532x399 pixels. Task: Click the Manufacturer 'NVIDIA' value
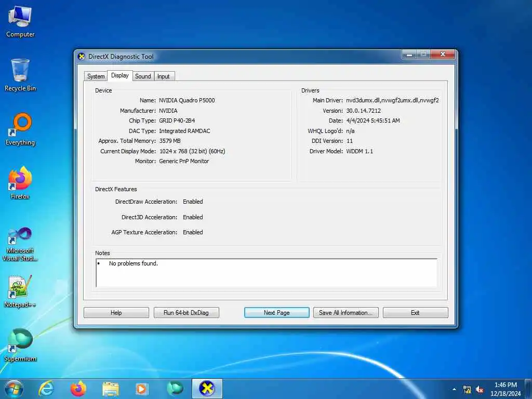pos(168,111)
